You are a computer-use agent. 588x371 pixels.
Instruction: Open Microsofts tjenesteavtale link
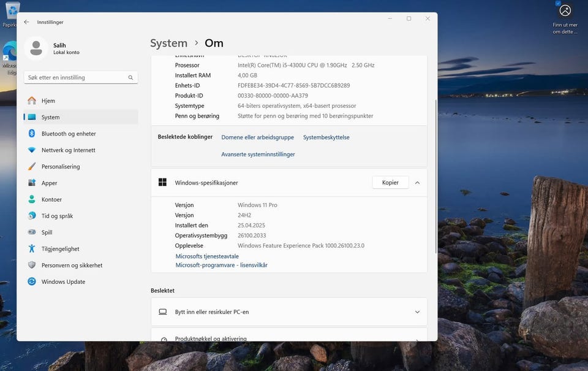(x=207, y=256)
